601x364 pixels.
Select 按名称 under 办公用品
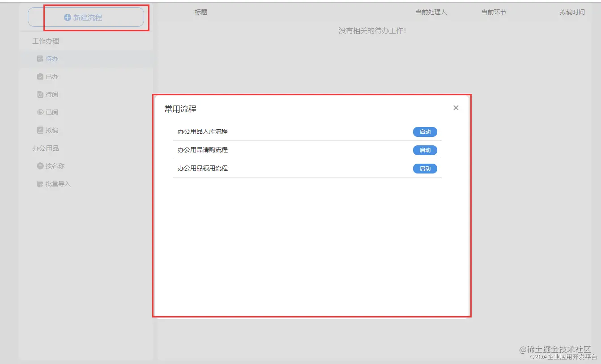86,166
